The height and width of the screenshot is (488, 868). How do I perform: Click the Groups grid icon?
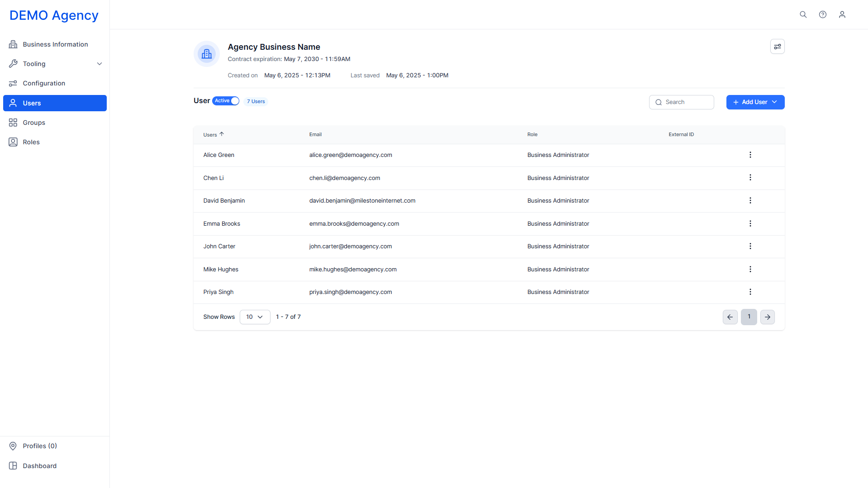click(x=13, y=123)
